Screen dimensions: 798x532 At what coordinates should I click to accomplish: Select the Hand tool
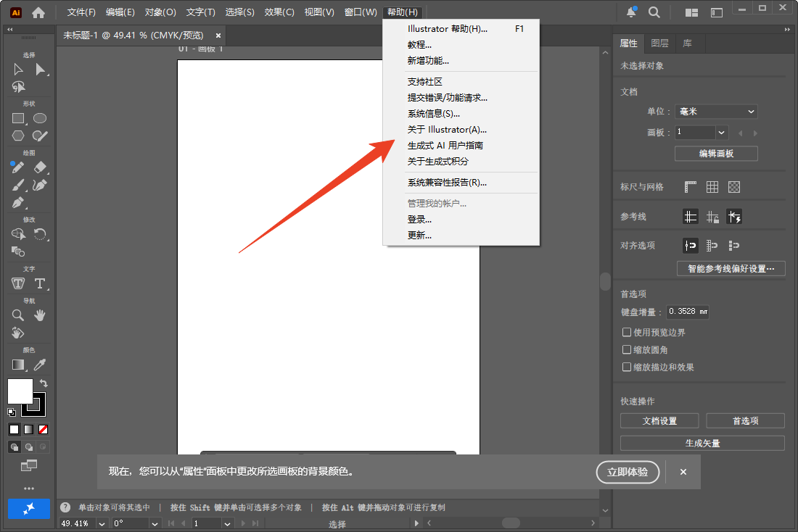[39, 315]
